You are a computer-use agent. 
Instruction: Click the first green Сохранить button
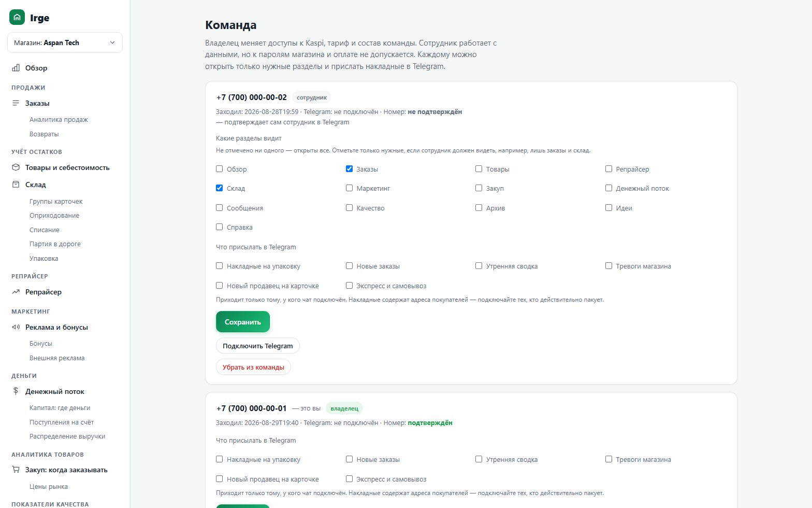pos(243,322)
